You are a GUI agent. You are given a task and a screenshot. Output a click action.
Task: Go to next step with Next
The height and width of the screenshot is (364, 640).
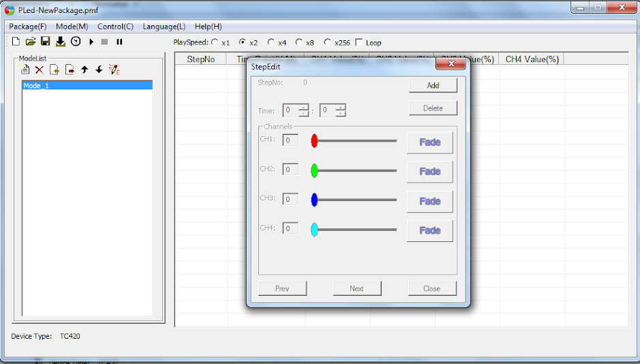click(357, 288)
